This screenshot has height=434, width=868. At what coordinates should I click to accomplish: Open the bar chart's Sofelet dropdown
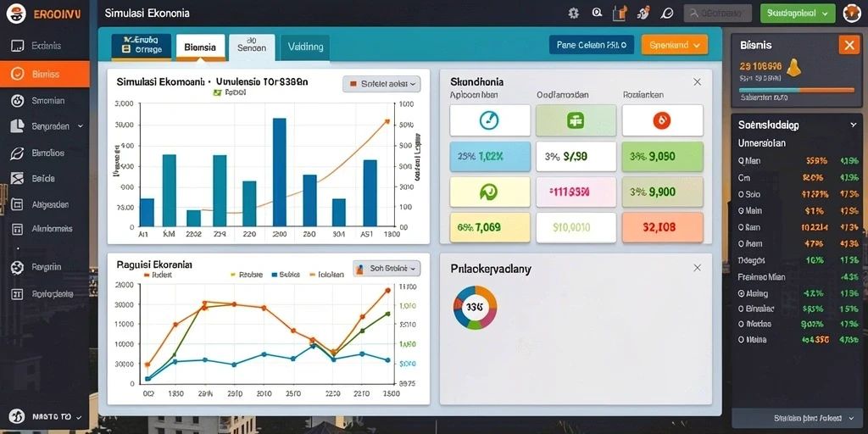[381, 84]
